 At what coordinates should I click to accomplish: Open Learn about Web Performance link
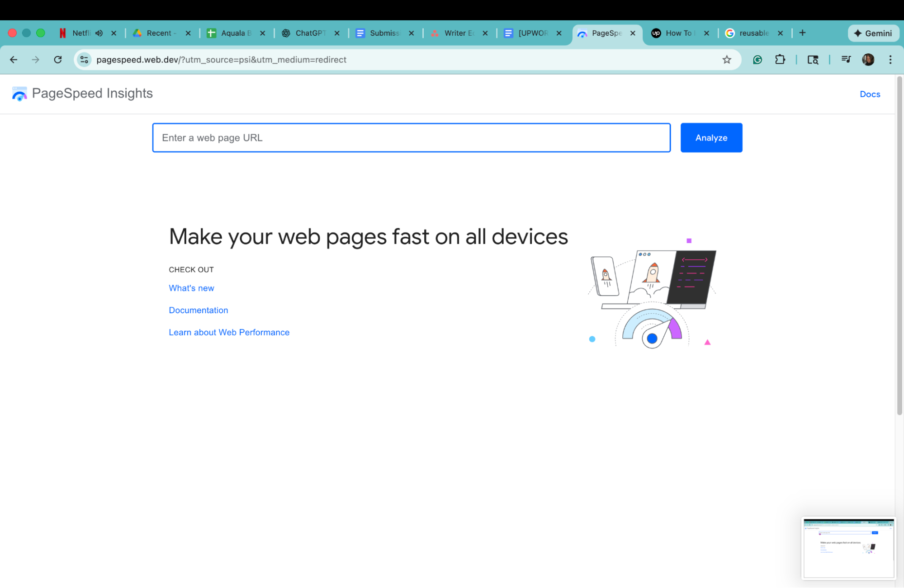pos(229,333)
